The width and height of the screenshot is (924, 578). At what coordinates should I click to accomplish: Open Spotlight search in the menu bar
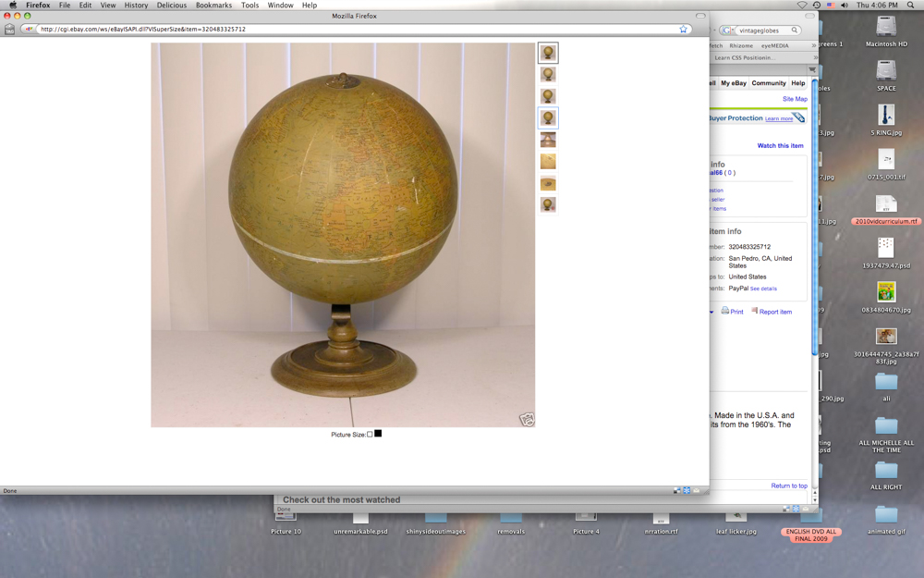coord(910,6)
